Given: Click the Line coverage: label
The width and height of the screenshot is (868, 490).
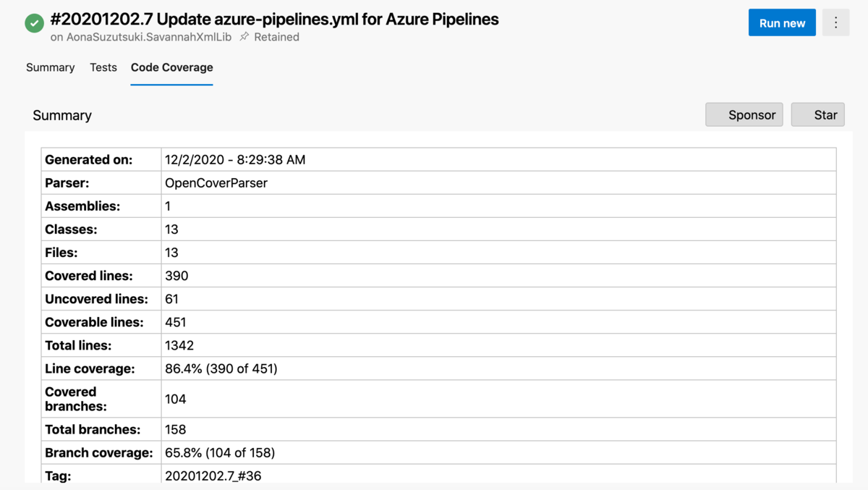Looking at the screenshot, I should pos(90,368).
